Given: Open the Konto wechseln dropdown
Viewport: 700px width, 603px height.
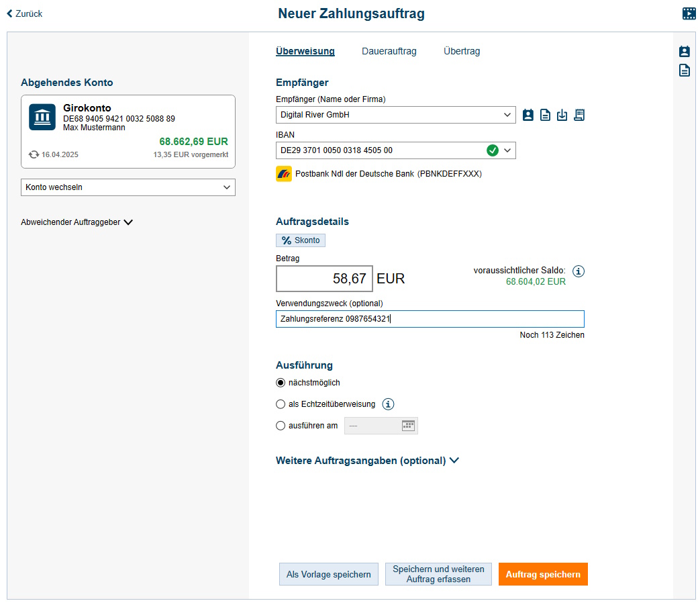Looking at the screenshot, I should [x=128, y=187].
